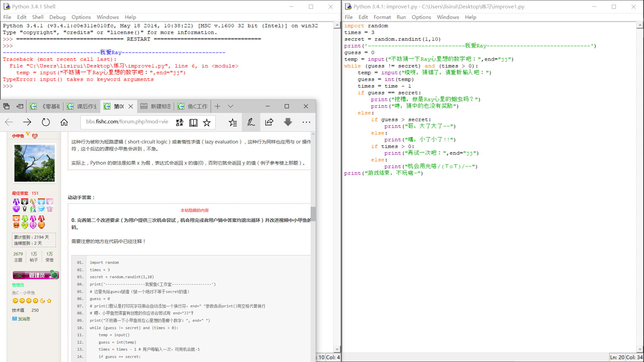Open Edge more options ellipsis
The image size is (644, 362).
point(306,122)
